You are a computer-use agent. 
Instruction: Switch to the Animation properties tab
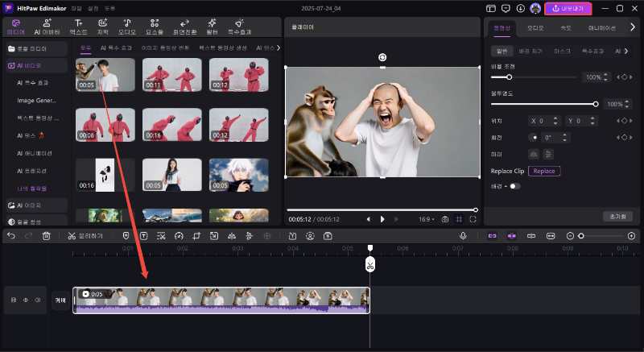pyautogui.click(x=601, y=28)
